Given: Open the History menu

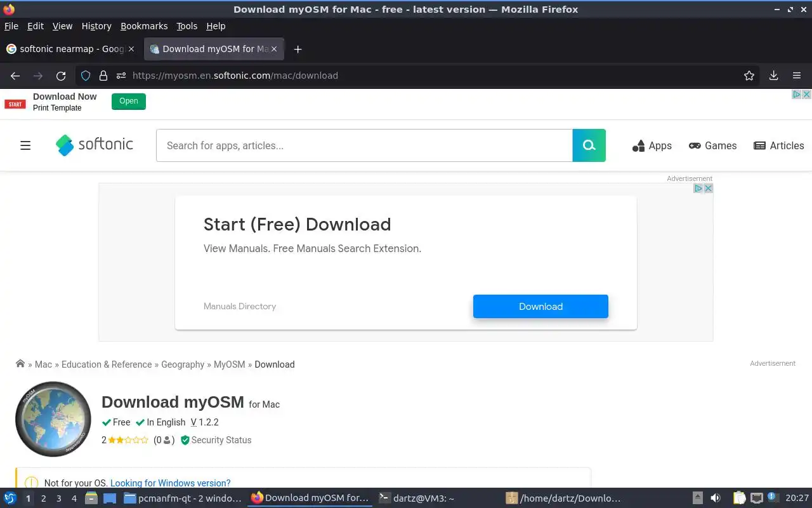Looking at the screenshot, I should click(x=96, y=26).
